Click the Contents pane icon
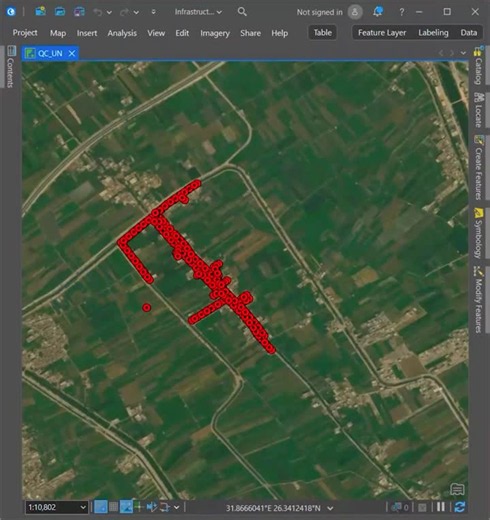This screenshot has height=520, width=490. click(11, 51)
